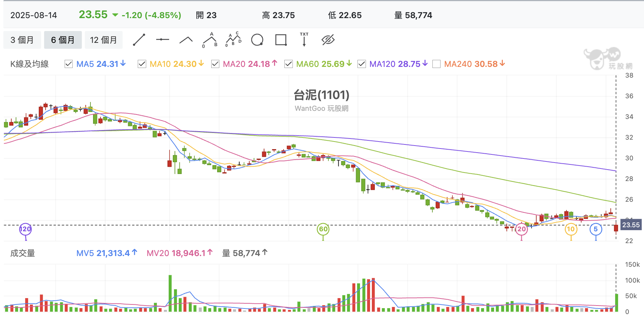
Task: Click the MV20 18,946.1 volume label
Action: click(x=179, y=253)
